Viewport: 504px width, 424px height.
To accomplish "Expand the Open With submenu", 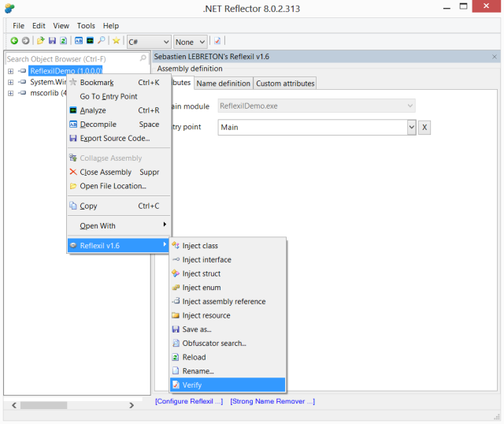I will click(119, 226).
